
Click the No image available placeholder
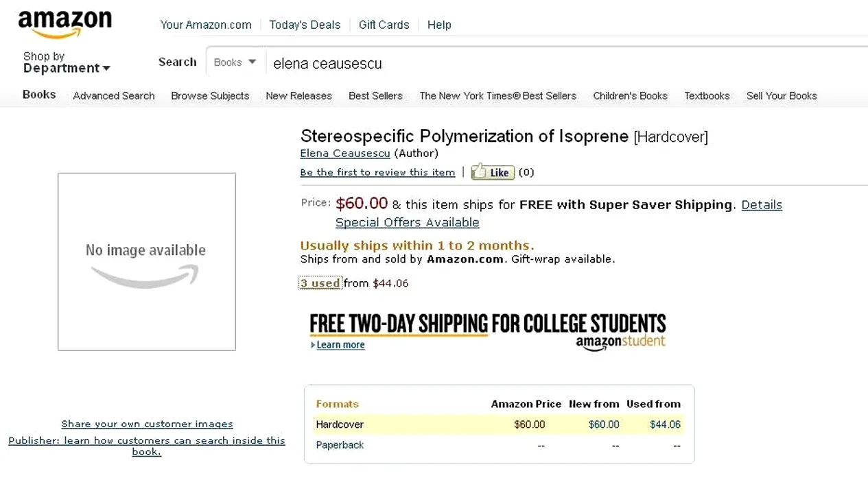pos(146,261)
